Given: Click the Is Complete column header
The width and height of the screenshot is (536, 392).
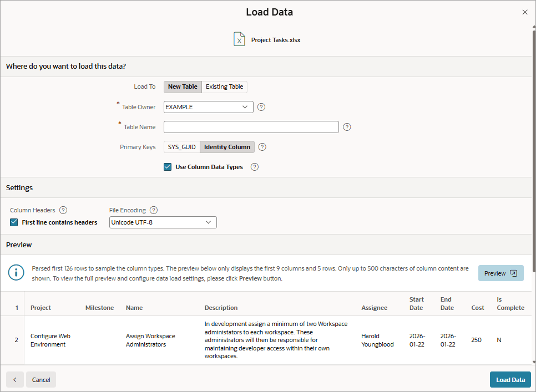Looking at the screenshot, I should [x=510, y=303].
